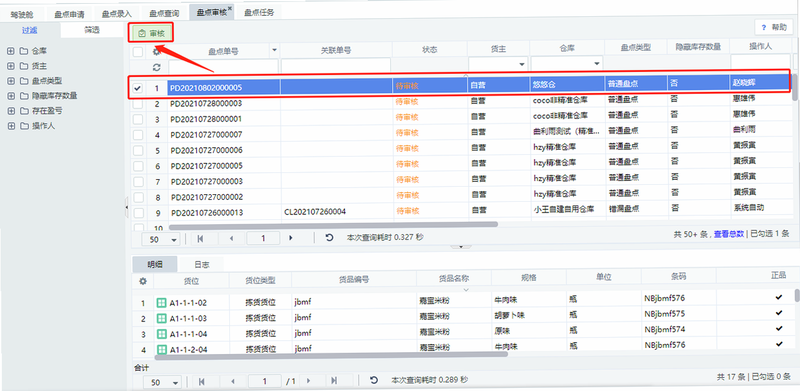The width and height of the screenshot is (800, 391).
Task: Switch to the 盘点录入 tab
Action: tap(117, 14)
